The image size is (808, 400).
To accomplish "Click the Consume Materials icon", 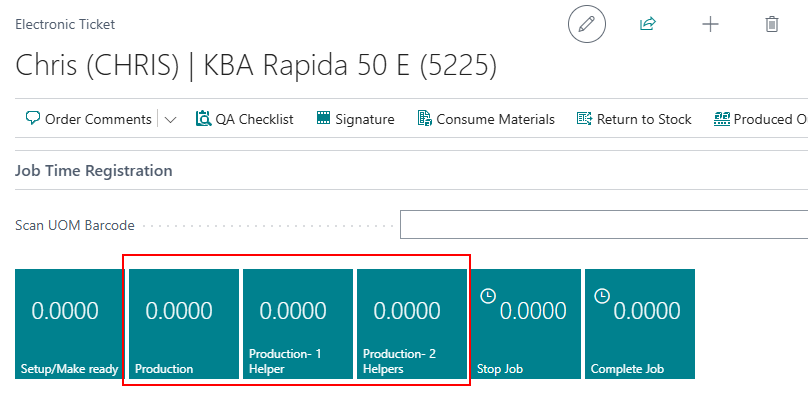I will pos(425,119).
